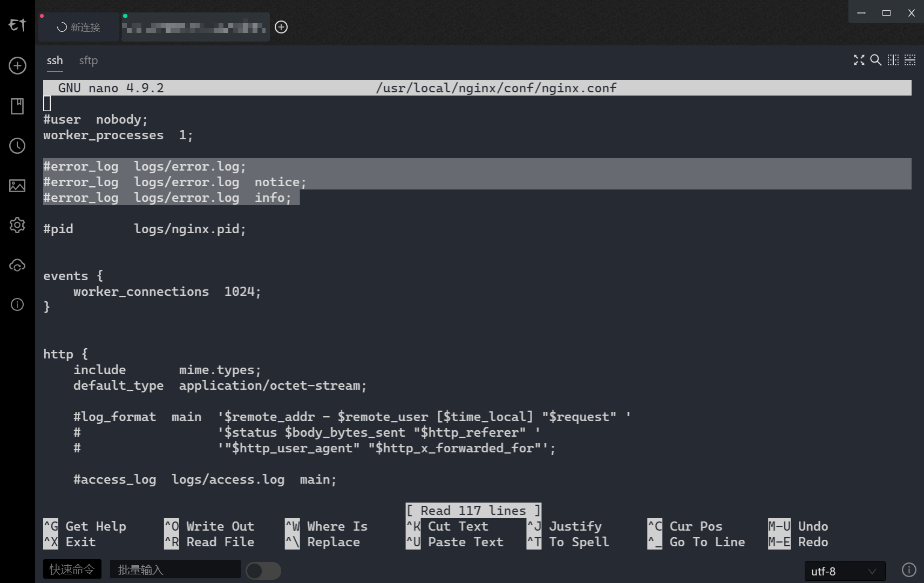This screenshot has width=924, height=583.
Task: Open the settings gear icon
Action: [x=17, y=225]
